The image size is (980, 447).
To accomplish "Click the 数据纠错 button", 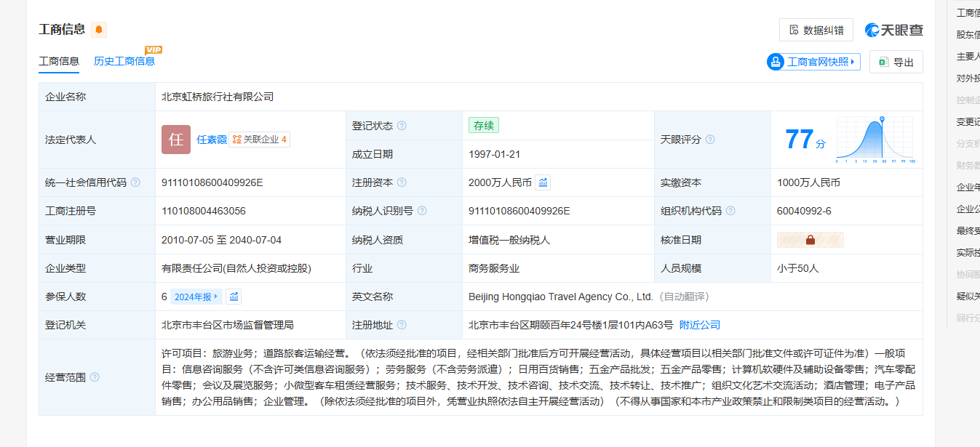I will tap(816, 30).
